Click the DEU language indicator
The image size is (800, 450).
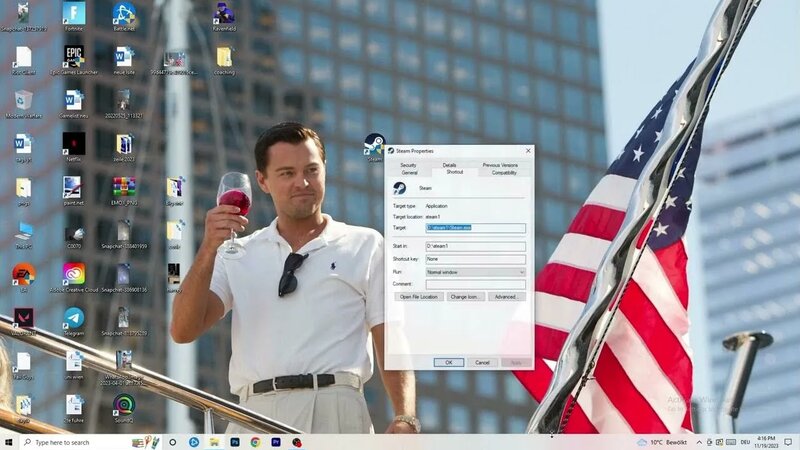coord(745,442)
